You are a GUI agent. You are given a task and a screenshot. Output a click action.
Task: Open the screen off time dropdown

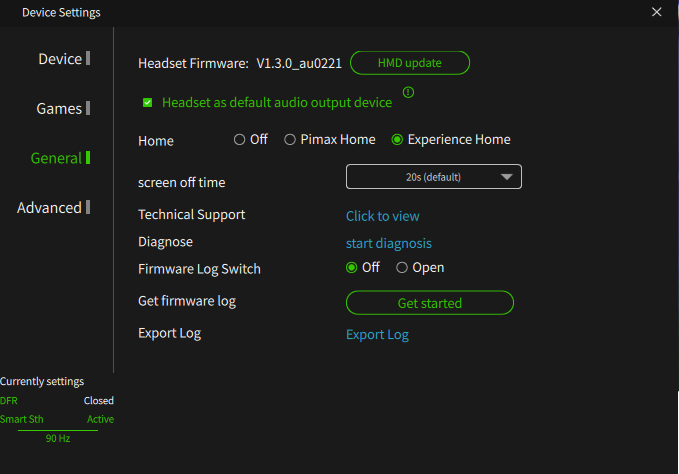pyautogui.click(x=434, y=177)
